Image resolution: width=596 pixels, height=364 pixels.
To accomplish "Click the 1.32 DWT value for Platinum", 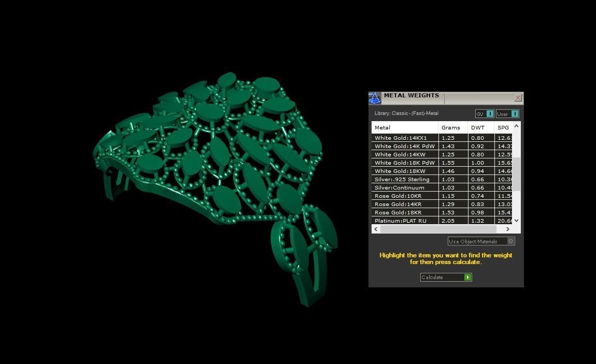I will point(477,221).
